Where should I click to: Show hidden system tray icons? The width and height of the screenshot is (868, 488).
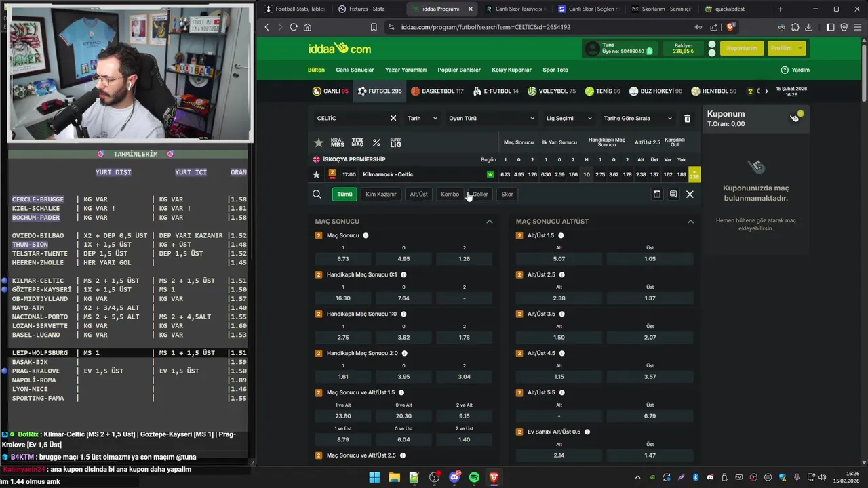(x=638, y=477)
